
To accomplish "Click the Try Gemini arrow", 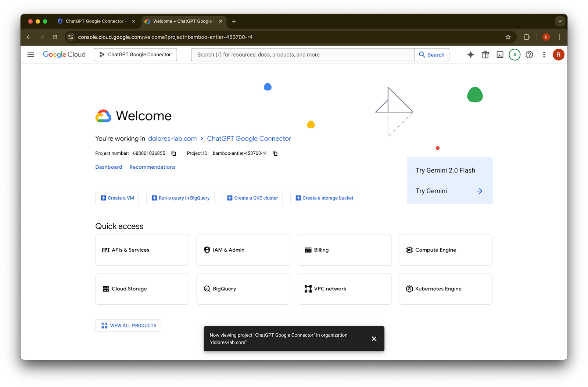I will click(479, 191).
